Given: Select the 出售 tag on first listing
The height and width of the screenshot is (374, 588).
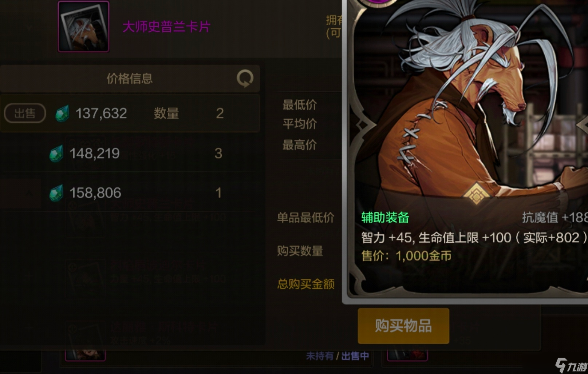Looking at the screenshot, I should coord(25,113).
